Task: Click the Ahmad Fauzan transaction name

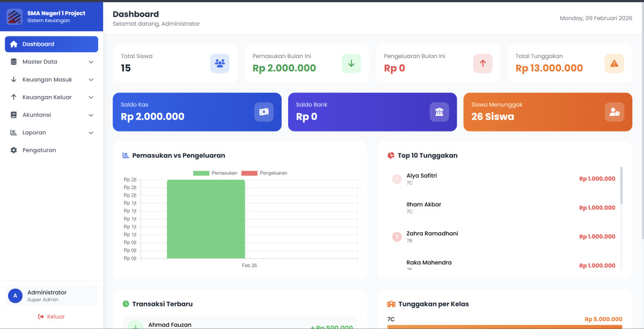Action: click(x=170, y=325)
